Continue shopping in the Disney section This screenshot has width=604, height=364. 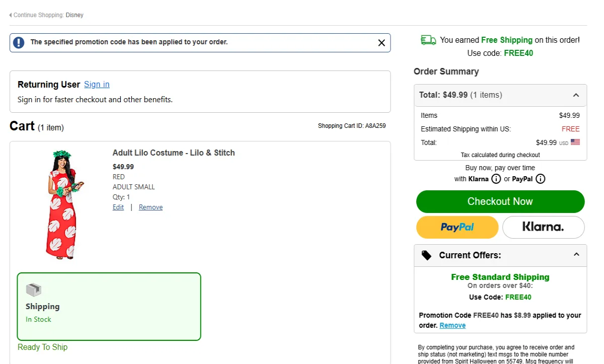coord(74,15)
